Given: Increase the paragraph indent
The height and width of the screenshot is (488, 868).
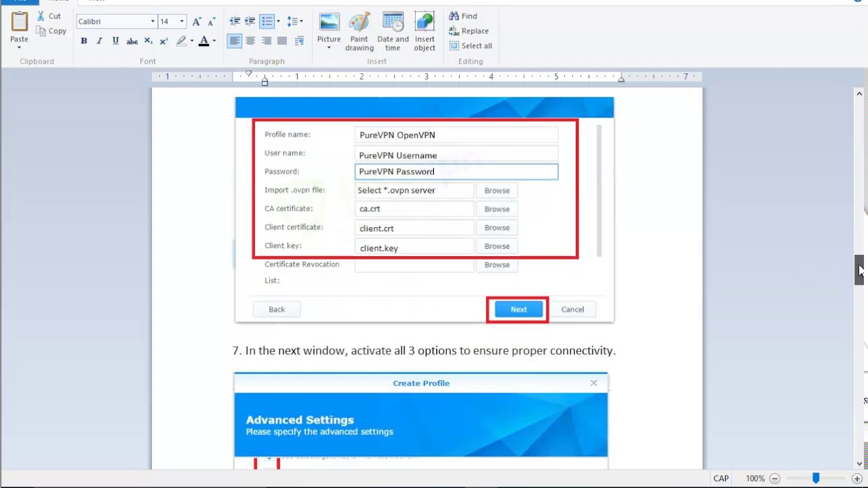Looking at the screenshot, I should tap(250, 22).
